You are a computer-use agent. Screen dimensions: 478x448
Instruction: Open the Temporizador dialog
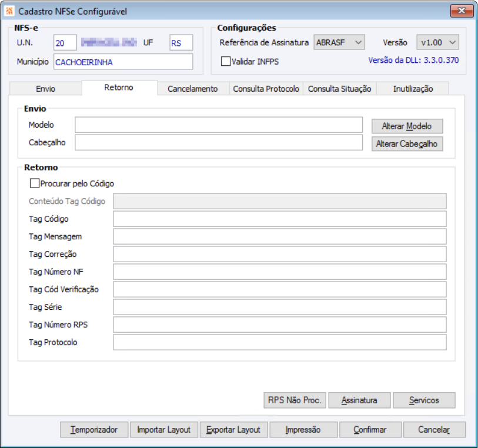[94, 430]
